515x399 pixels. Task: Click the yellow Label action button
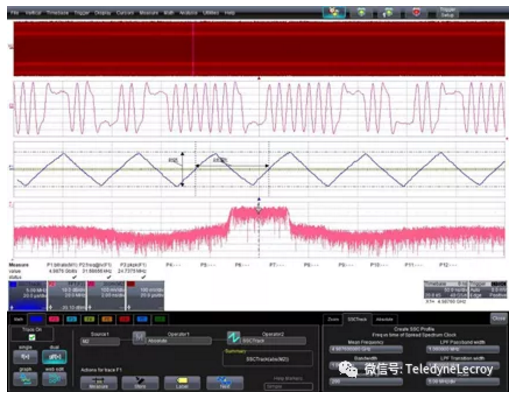[182, 383]
